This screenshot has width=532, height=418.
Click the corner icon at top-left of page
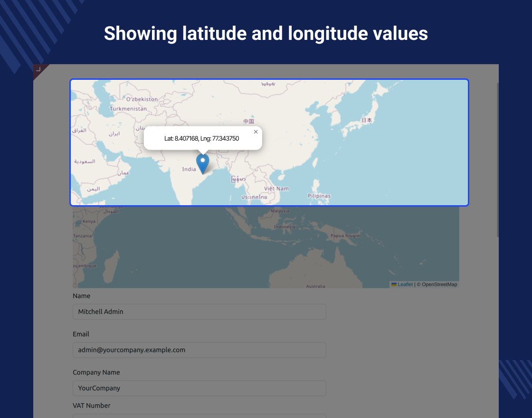(x=38, y=69)
